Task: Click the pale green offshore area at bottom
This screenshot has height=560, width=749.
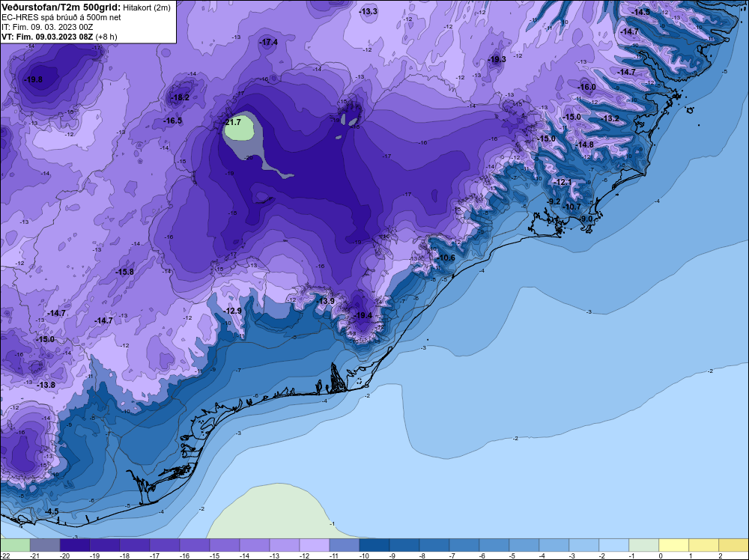Action: point(273,514)
